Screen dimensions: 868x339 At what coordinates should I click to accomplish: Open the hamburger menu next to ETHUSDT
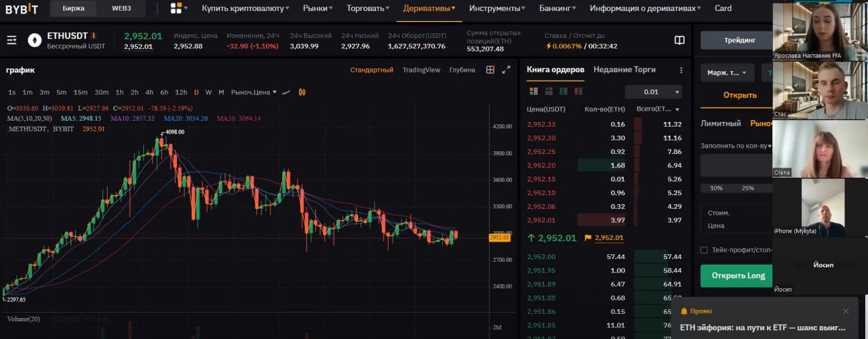tap(12, 40)
